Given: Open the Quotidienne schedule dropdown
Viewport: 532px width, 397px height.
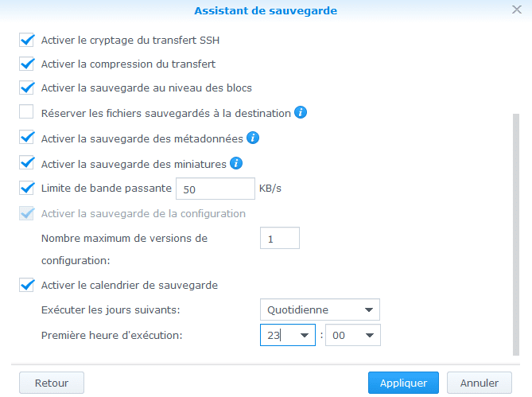Looking at the screenshot, I should (x=320, y=309).
